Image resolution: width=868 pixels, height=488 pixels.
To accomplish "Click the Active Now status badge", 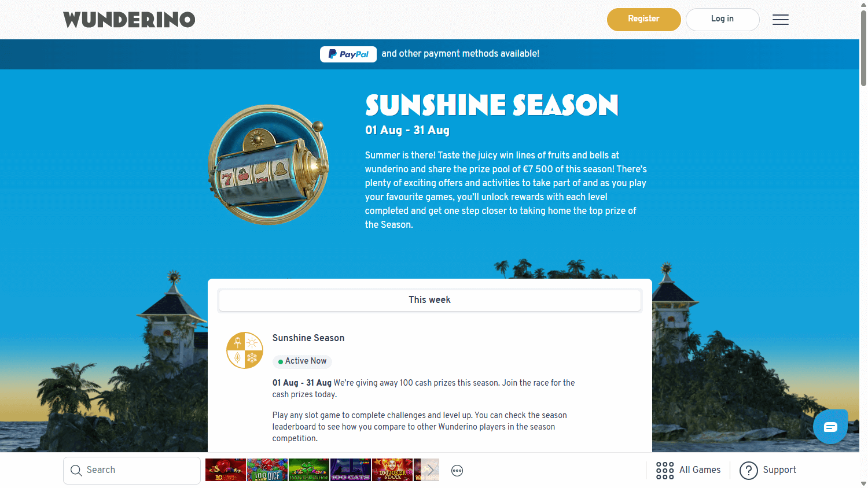I will point(302,361).
